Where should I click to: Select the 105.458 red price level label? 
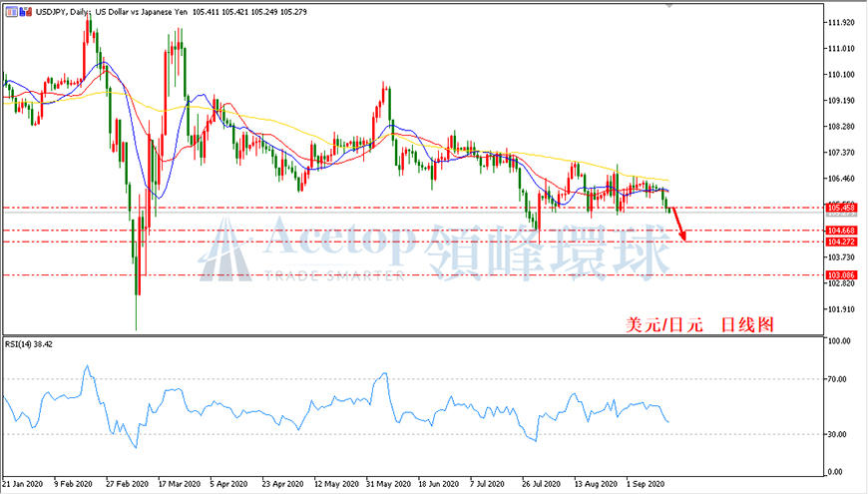pyautogui.click(x=841, y=209)
